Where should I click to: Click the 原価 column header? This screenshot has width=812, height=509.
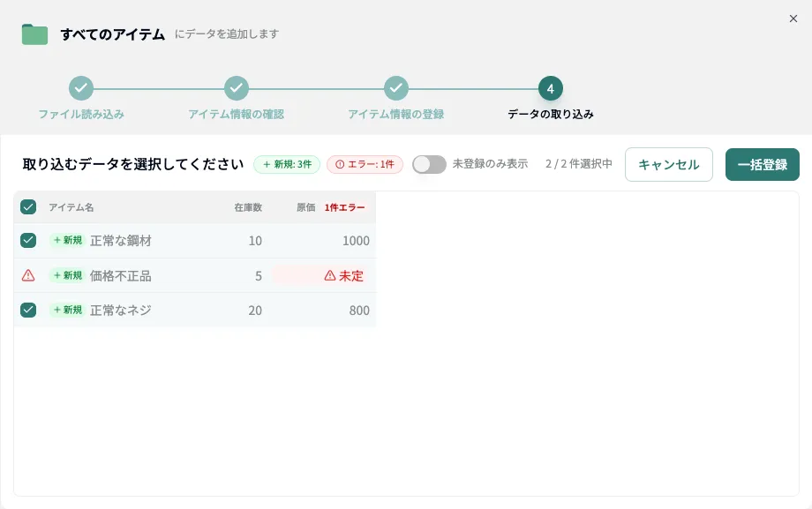305,207
